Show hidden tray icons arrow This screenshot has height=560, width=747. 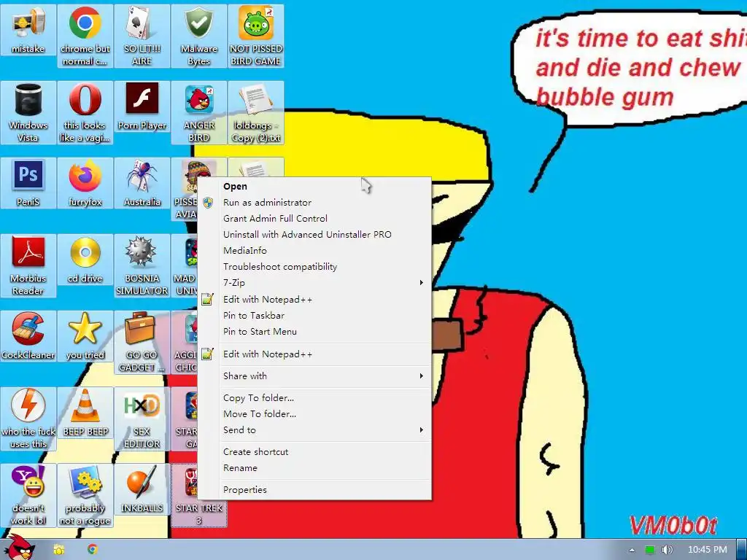[x=632, y=550]
